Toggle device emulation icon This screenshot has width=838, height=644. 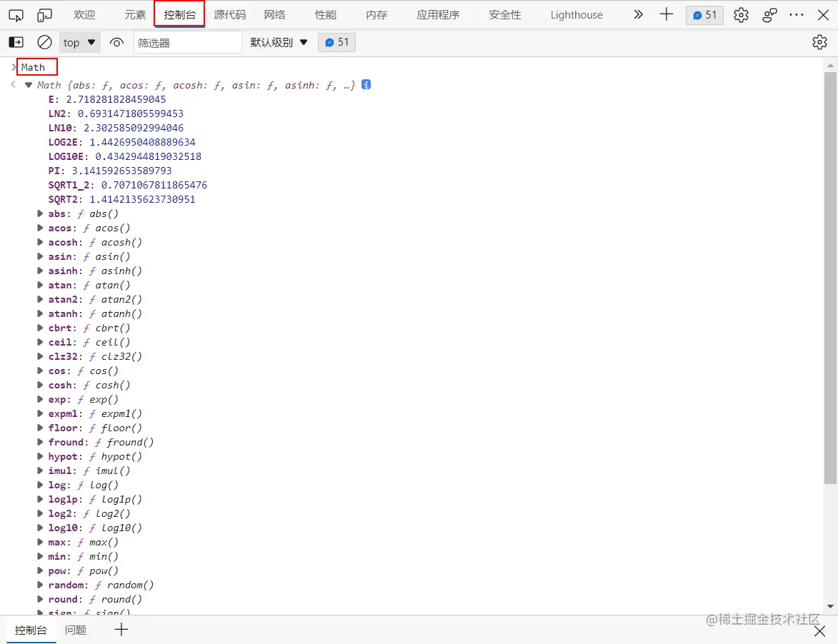(44, 15)
